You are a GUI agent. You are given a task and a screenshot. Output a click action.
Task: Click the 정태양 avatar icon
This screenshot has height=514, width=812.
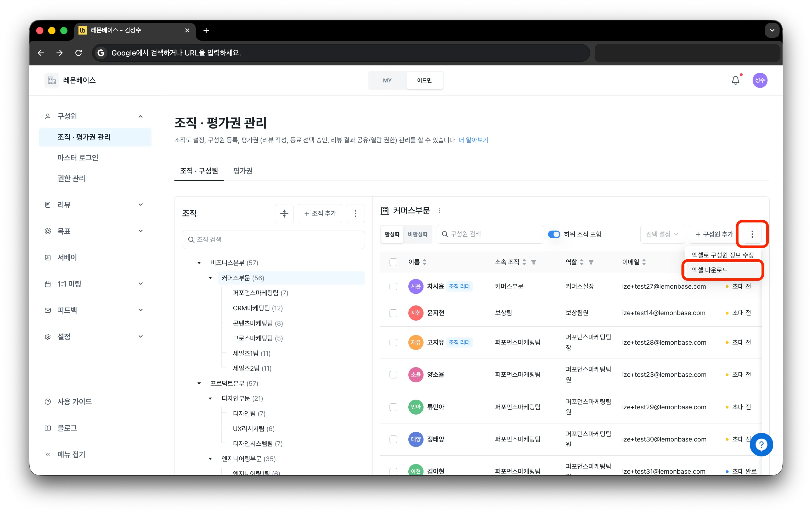click(x=416, y=439)
